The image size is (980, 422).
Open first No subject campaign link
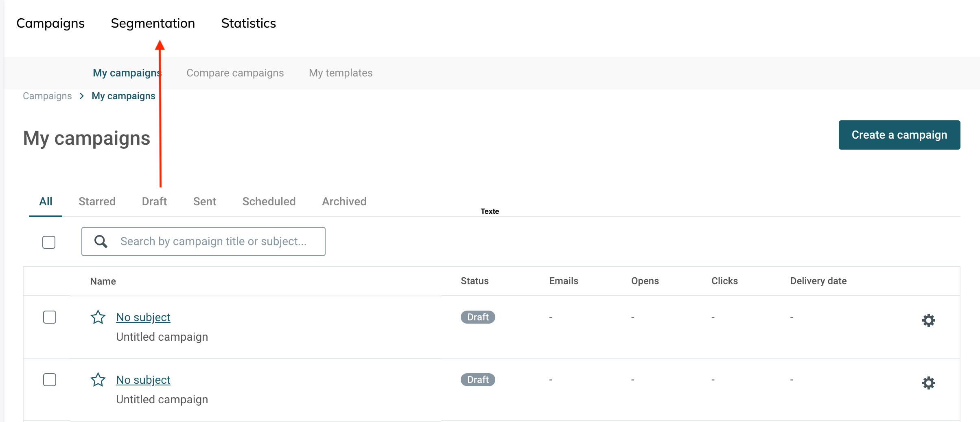[143, 317]
